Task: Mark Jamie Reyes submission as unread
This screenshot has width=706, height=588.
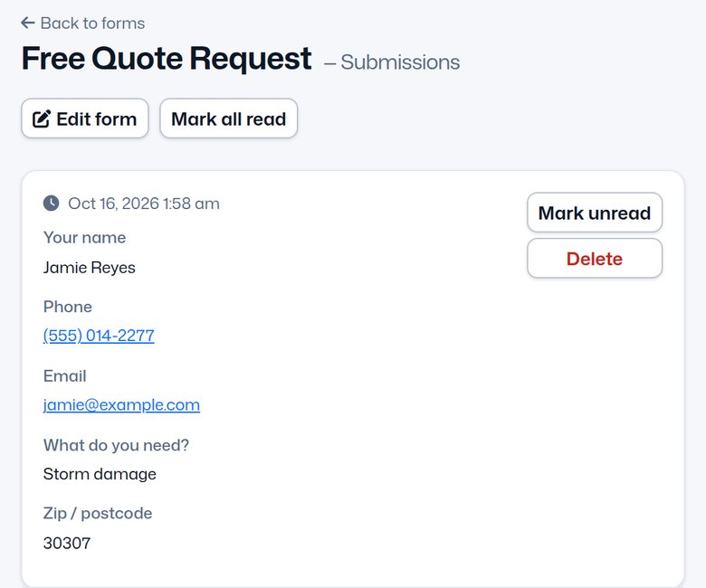Action: pos(595,213)
